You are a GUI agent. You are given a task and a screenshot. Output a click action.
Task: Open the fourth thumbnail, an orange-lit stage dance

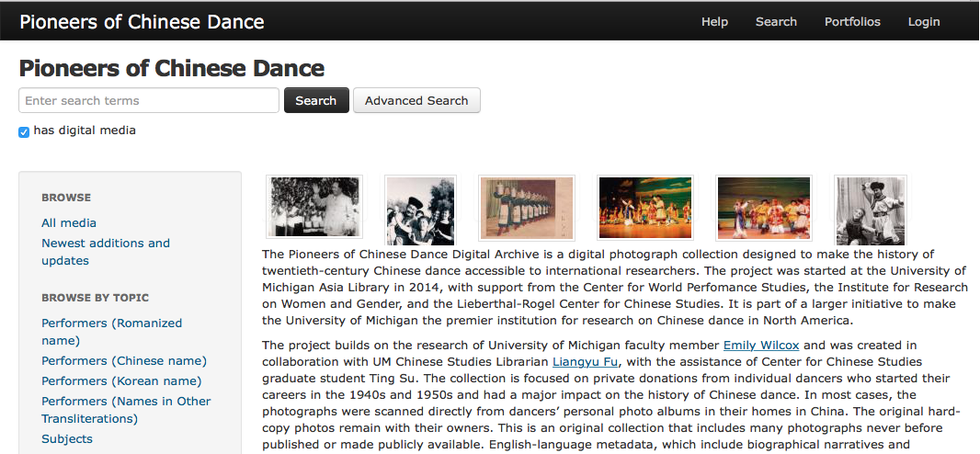[644, 208]
